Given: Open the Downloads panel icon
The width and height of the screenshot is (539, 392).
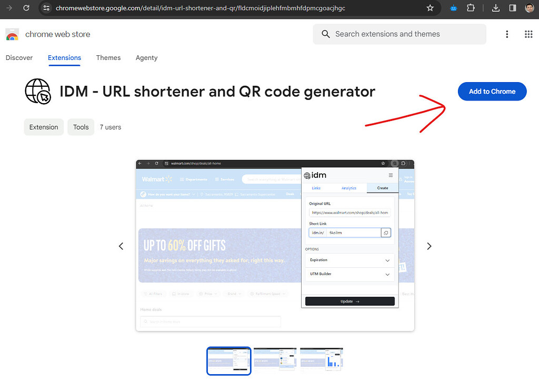Looking at the screenshot, I should click(x=495, y=8).
